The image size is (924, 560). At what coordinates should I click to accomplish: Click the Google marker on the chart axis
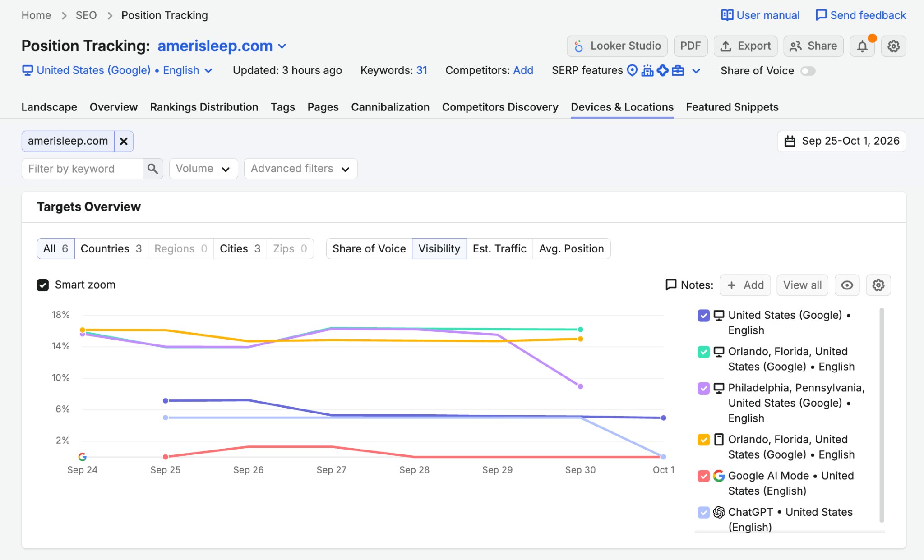[x=82, y=457]
